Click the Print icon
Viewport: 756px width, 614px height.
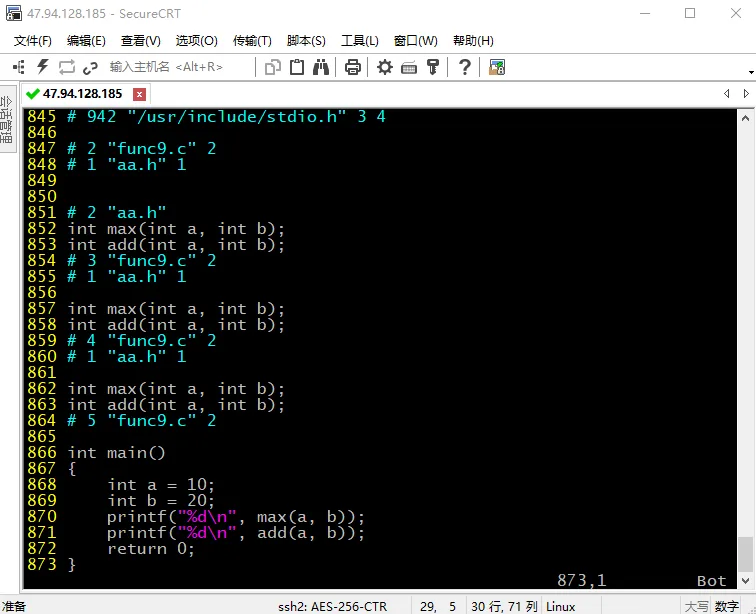(352, 67)
